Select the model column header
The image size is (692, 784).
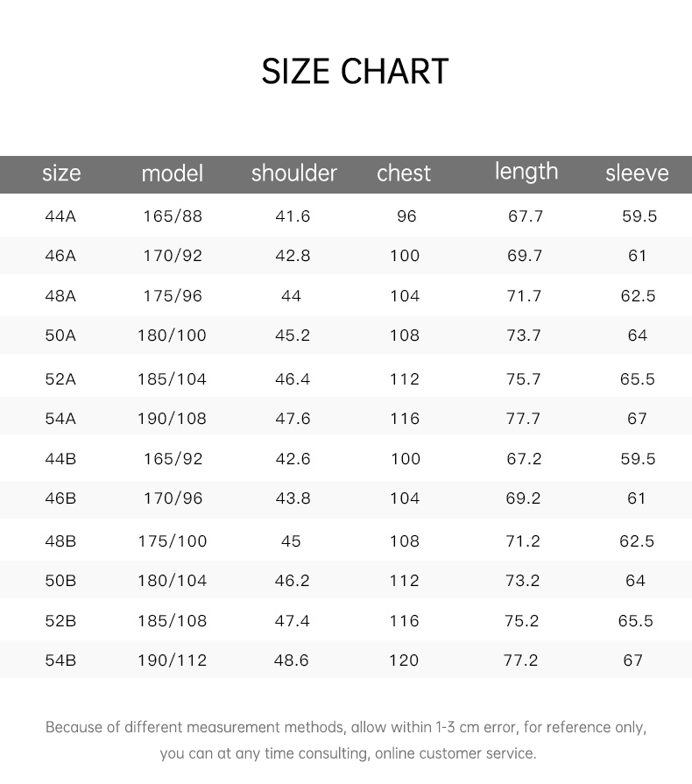(173, 173)
